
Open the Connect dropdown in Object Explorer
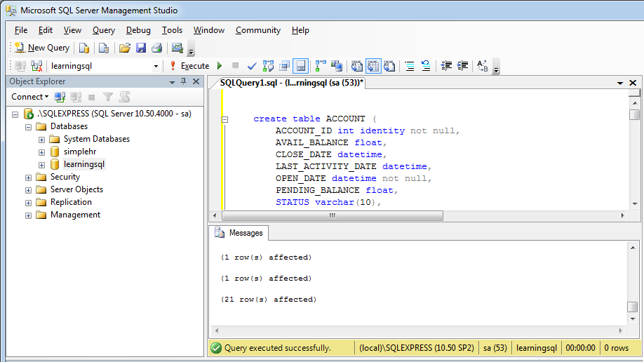pyautogui.click(x=29, y=97)
